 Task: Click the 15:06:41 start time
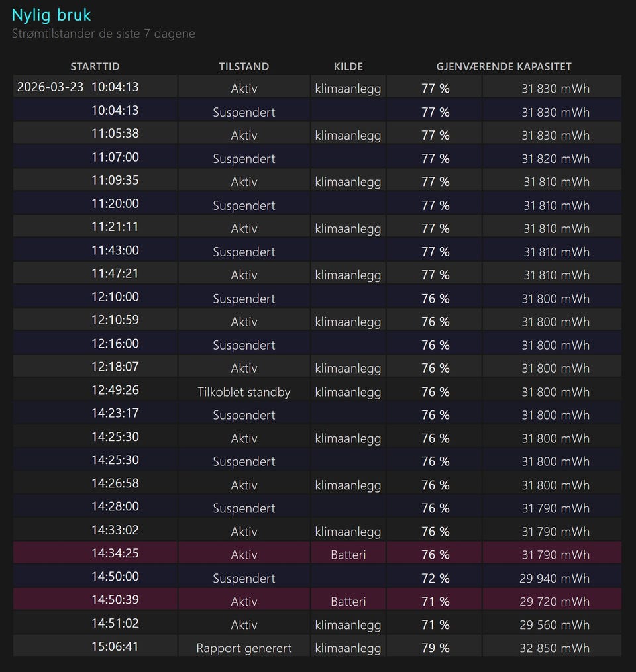(x=115, y=646)
